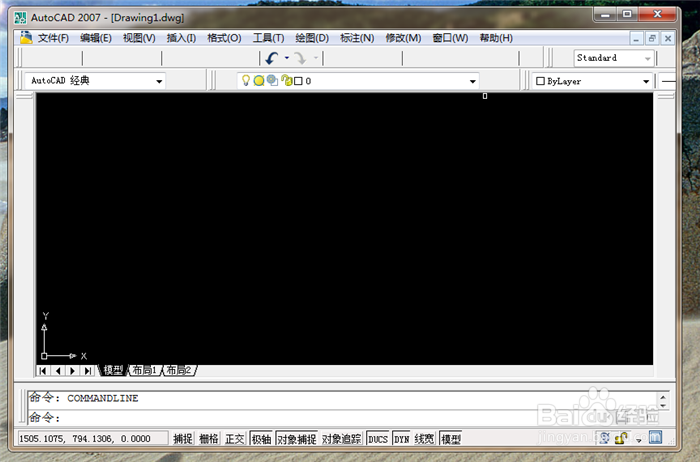The width and height of the screenshot is (700, 462).
Task: Open the 修改(M) menu
Action: pyautogui.click(x=403, y=38)
